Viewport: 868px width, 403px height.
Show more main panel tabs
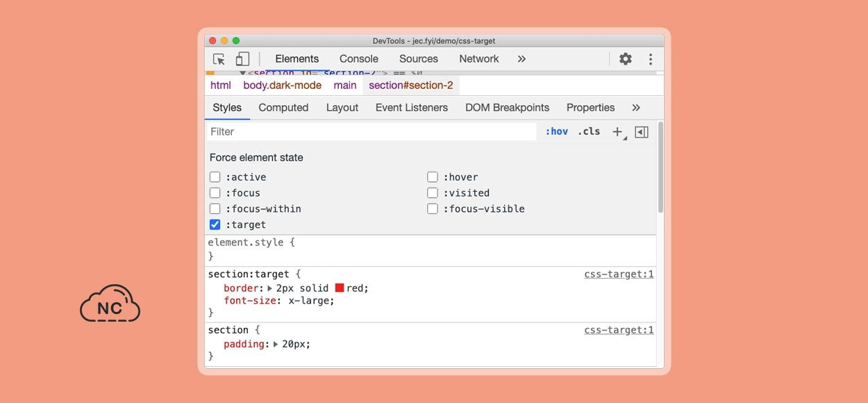click(x=521, y=59)
